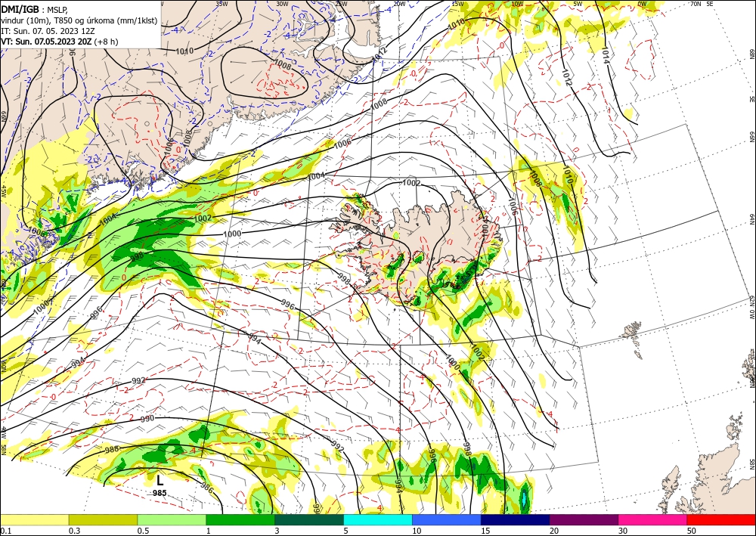The image size is (756, 536).
Task: Click the red 50+ mm legend swatch
Action: tap(721, 519)
